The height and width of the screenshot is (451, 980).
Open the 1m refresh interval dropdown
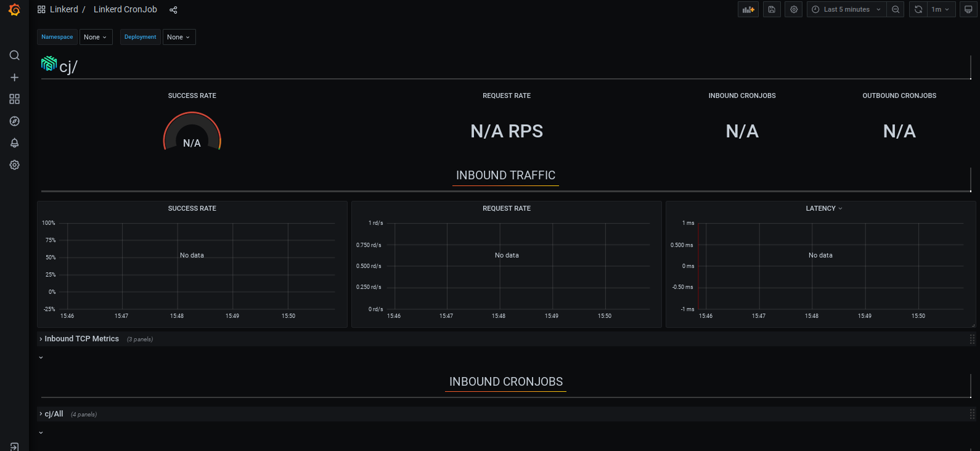[940, 9]
